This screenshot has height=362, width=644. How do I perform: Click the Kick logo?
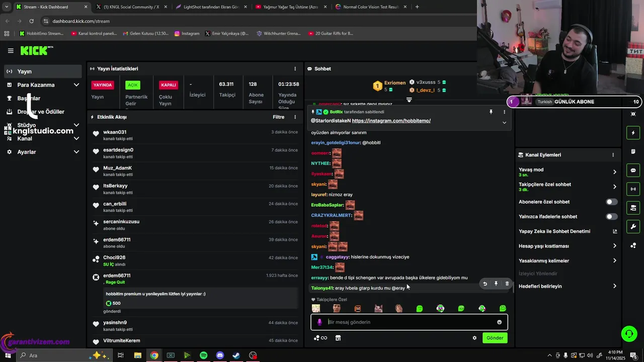coord(36,50)
